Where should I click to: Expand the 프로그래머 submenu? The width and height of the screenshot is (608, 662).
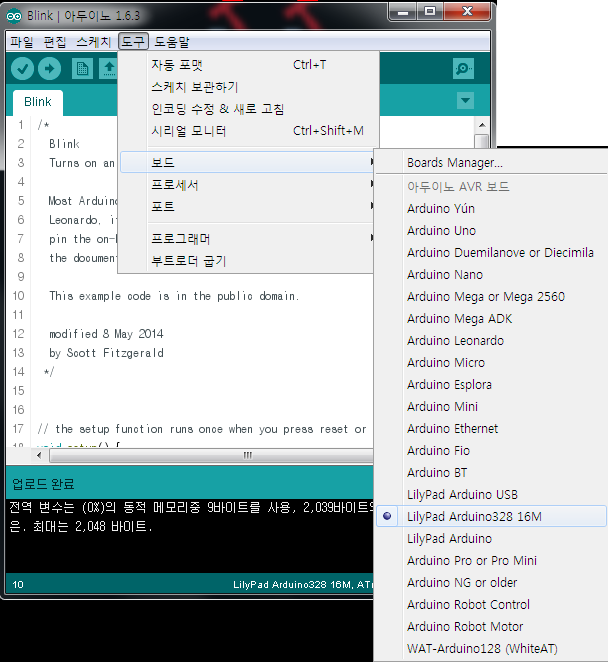(248, 239)
